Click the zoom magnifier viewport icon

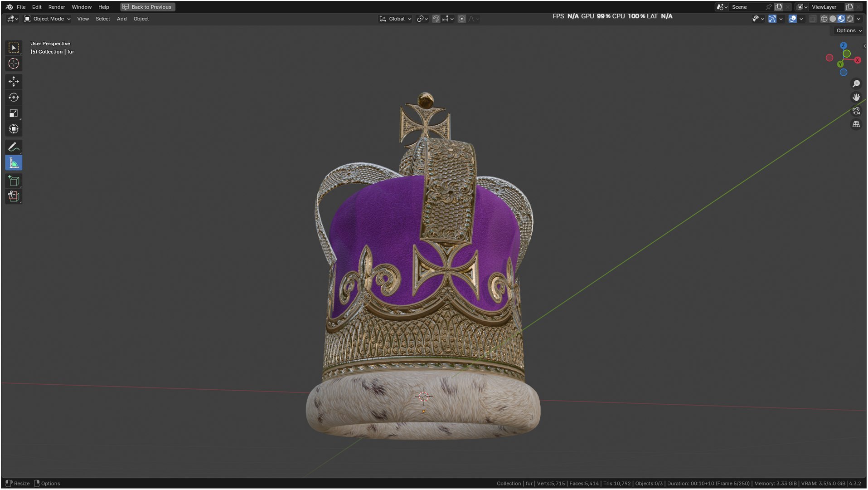coord(856,83)
